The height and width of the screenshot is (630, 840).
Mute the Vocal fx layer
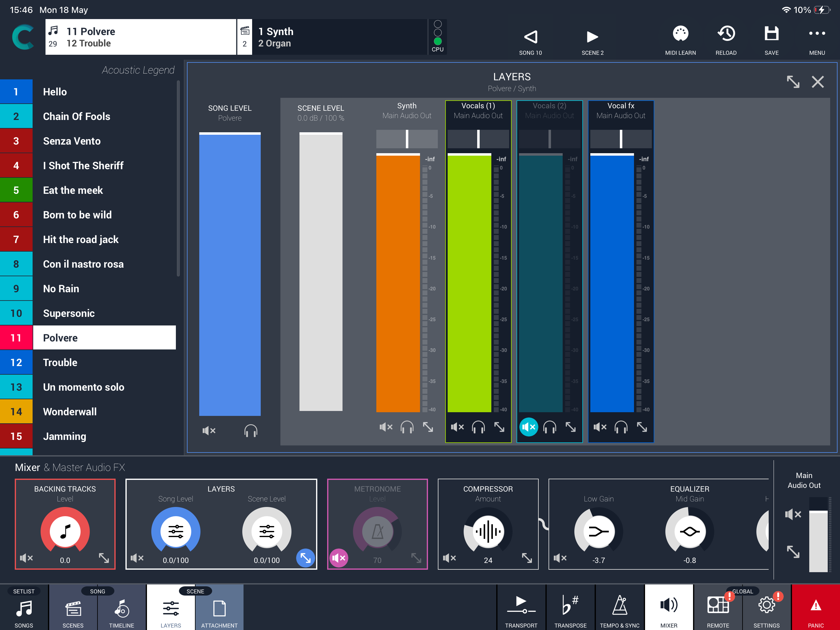tap(600, 427)
